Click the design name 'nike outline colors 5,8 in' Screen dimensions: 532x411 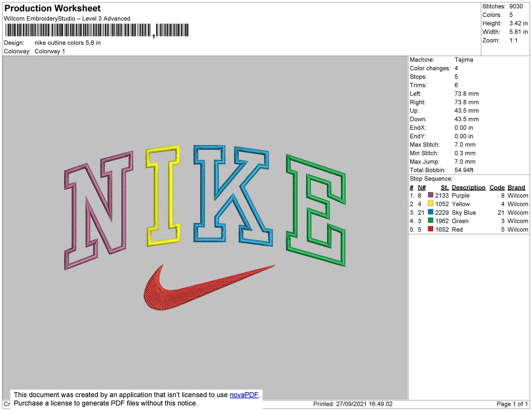pos(68,43)
